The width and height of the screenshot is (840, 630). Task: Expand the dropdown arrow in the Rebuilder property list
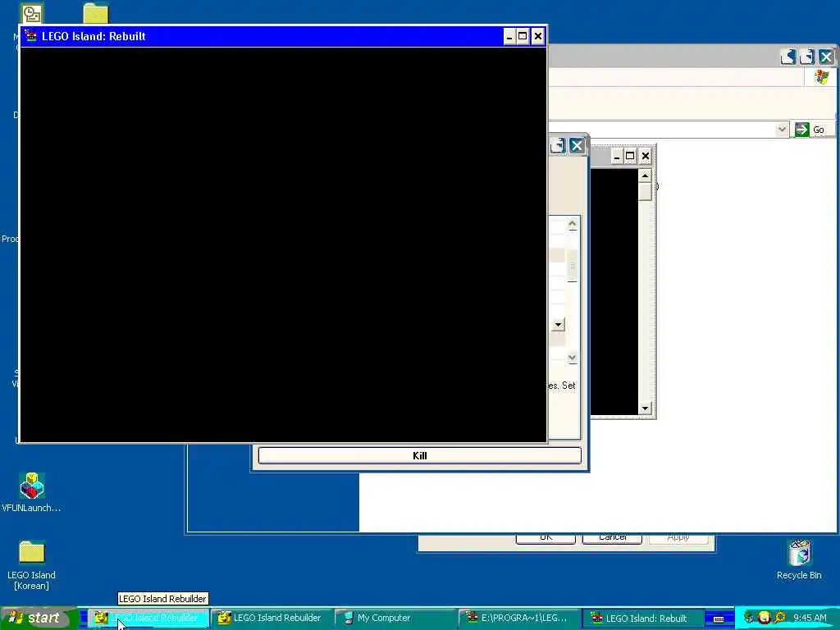[x=558, y=325]
